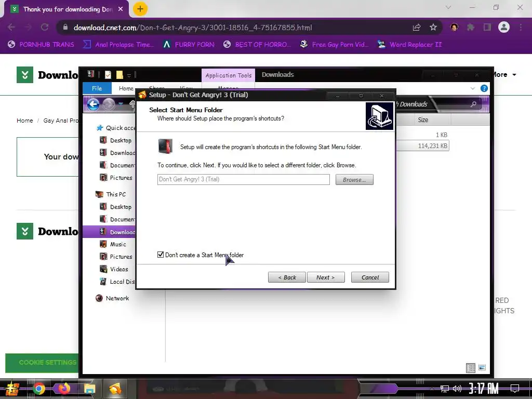Open the Home ribbon tab in Explorer
The width and height of the screenshot is (532, 399).
click(x=126, y=88)
